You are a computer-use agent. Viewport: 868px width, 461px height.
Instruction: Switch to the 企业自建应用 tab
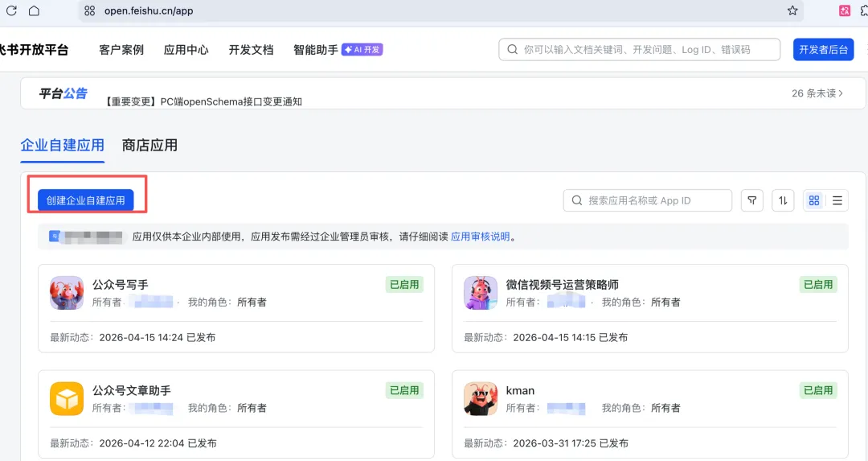(63, 145)
